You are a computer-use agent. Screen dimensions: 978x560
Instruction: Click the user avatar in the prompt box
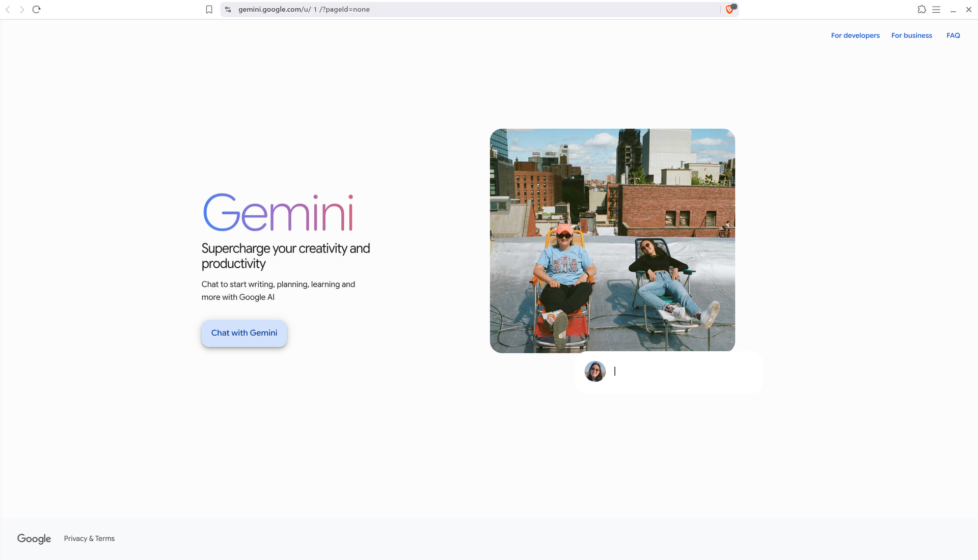(x=595, y=372)
